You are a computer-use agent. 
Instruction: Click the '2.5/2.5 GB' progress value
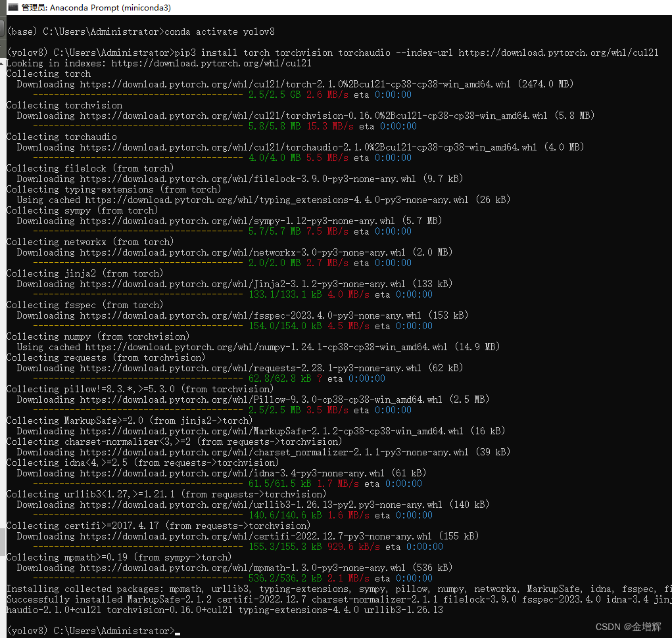click(274, 95)
